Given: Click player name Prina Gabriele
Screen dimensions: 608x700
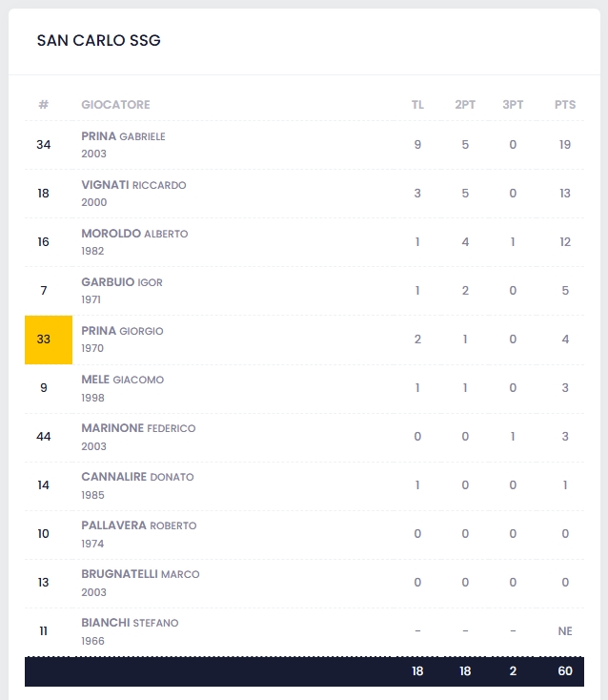Looking at the screenshot, I should [124, 136].
